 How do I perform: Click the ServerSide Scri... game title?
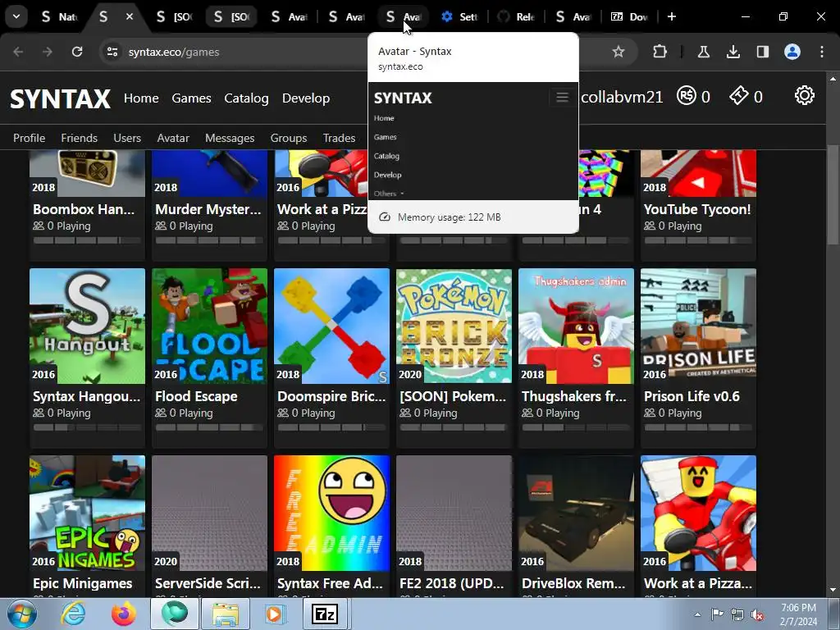[x=208, y=583]
